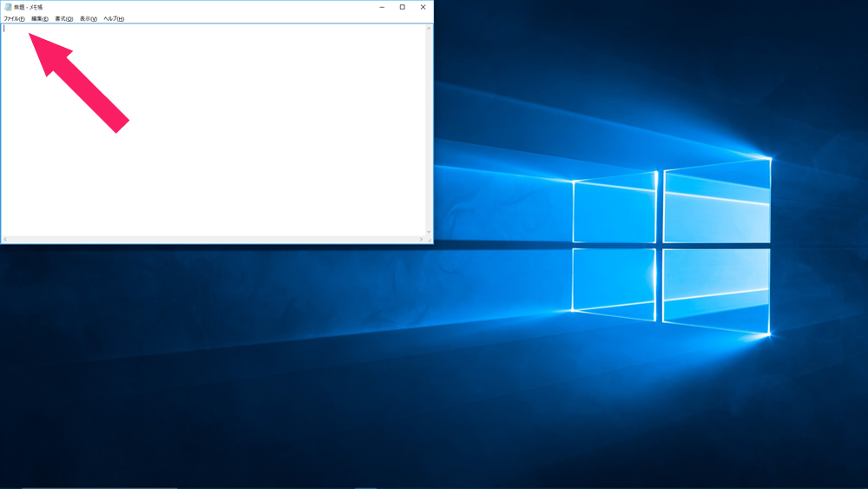Close the Notepad window
The image size is (868, 489).
click(x=423, y=7)
